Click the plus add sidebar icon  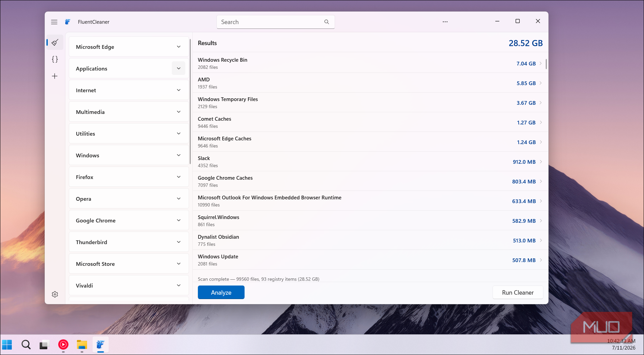click(x=55, y=76)
